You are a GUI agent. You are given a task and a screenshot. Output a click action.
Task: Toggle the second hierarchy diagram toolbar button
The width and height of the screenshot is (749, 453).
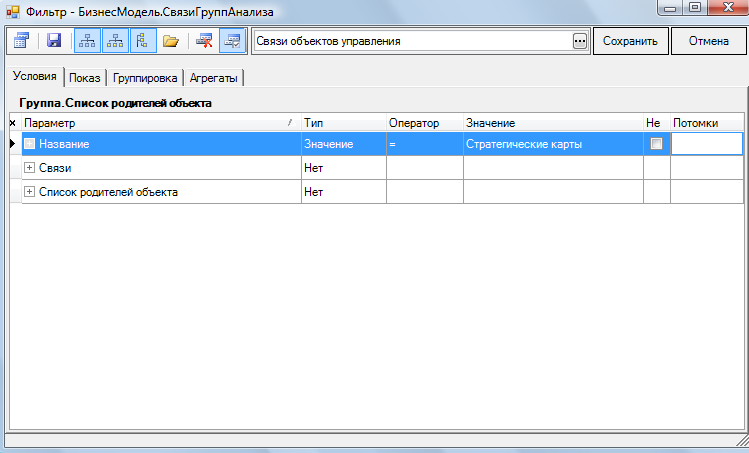[x=115, y=41]
